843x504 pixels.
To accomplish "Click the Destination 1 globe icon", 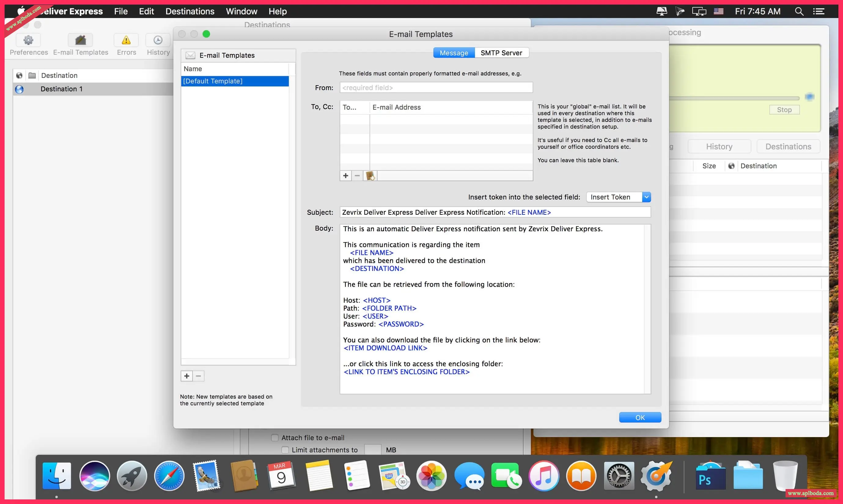I will coord(19,89).
